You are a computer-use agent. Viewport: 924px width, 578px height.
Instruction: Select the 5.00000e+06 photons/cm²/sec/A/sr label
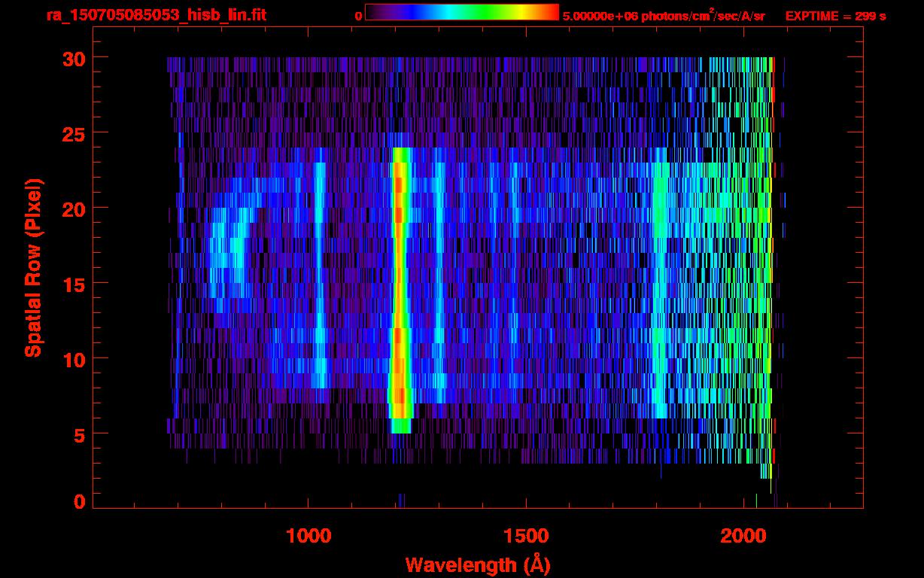664,15
